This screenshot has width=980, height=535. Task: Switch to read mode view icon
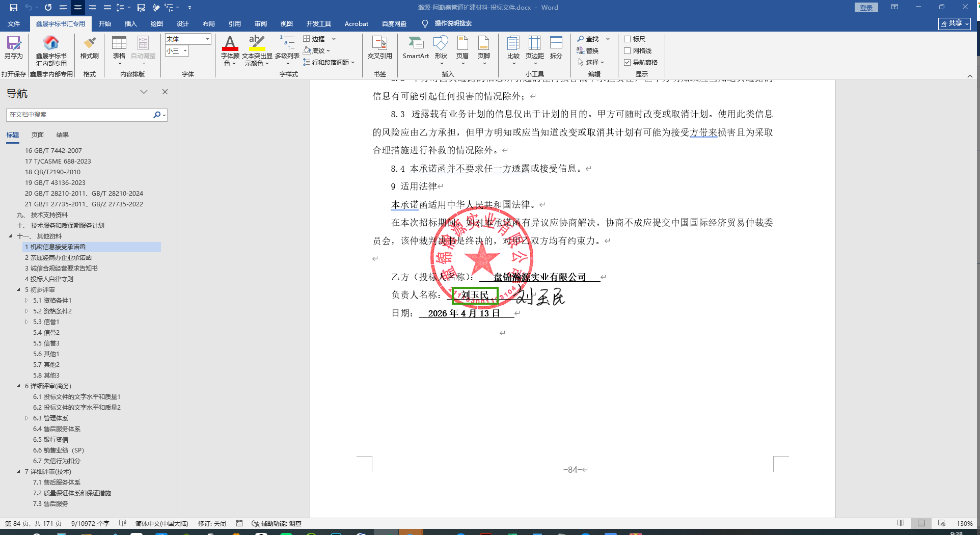(x=901, y=523)
